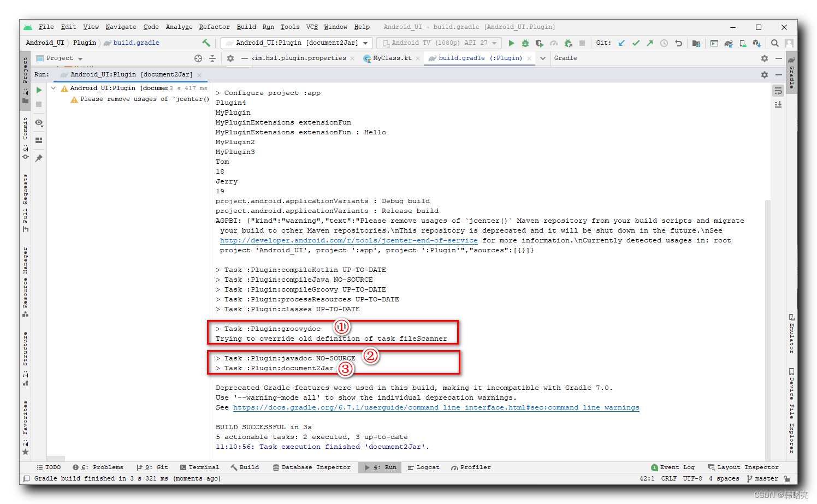
Task: Open the Navigate menu
Action: click(121, 27)
